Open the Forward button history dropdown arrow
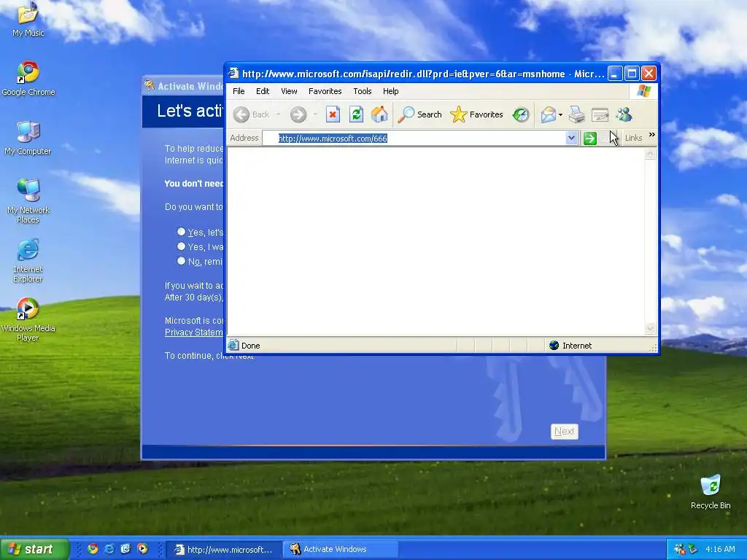747x560 pixels. pyautogui.click(x=315, y=114)
